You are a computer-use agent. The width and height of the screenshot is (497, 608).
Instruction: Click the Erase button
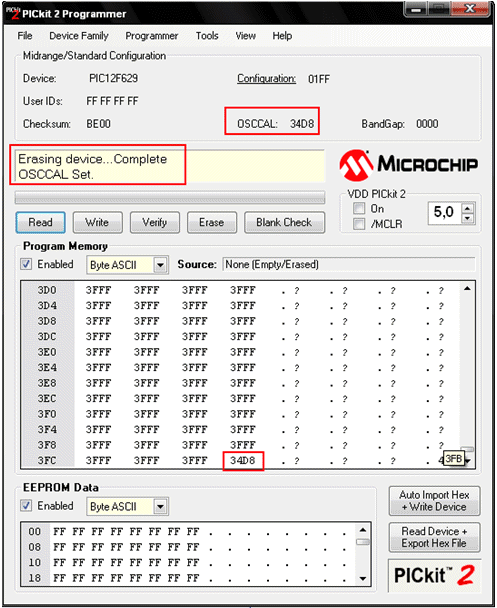[x=212, y=222]
